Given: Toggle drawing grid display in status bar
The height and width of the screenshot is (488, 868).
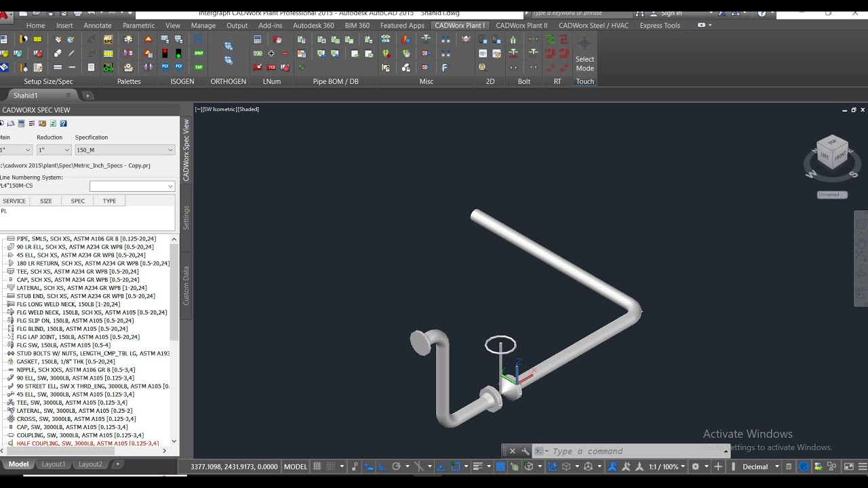Looking at the screenshot, I should click(316, 466).
